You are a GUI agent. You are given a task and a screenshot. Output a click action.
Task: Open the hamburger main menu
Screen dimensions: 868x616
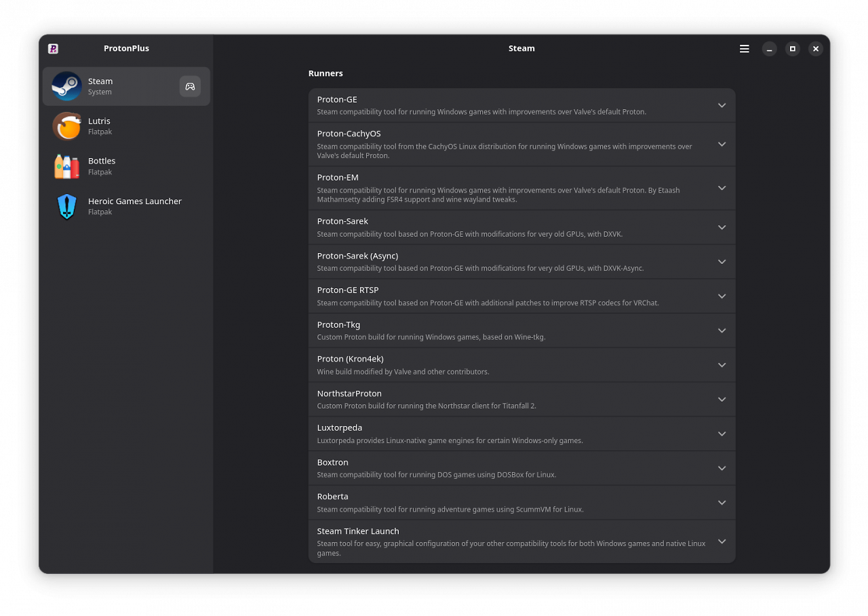[745, 49]
